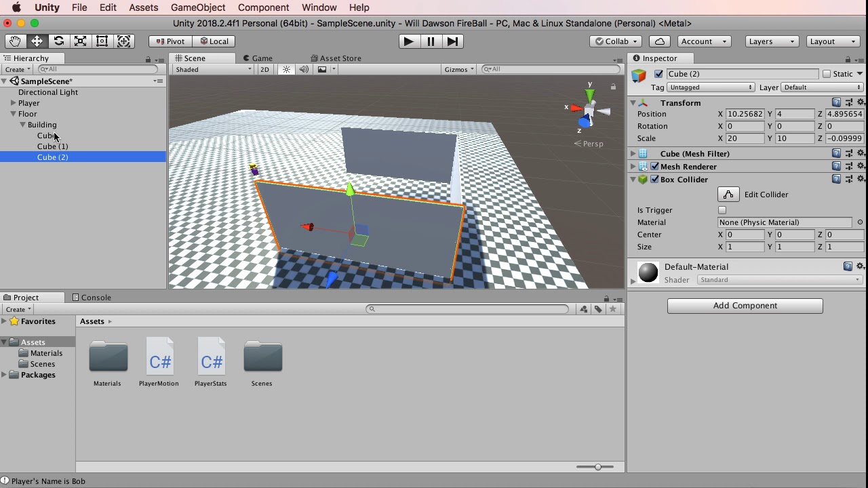Open Transform component gear menu
The image size is (868, 488).
pyautogui.click(x=861, y=103)
